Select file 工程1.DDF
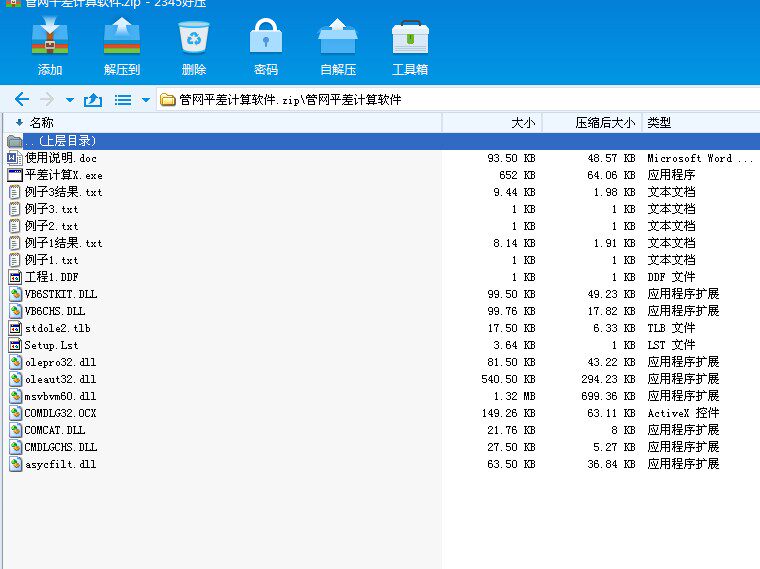The image size is (760, 569). click(51, 277)
